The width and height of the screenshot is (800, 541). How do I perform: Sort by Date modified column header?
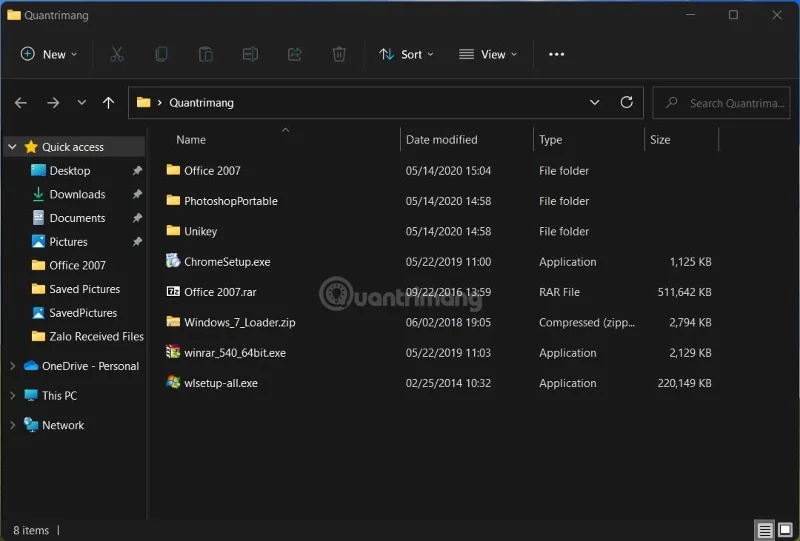441,140
